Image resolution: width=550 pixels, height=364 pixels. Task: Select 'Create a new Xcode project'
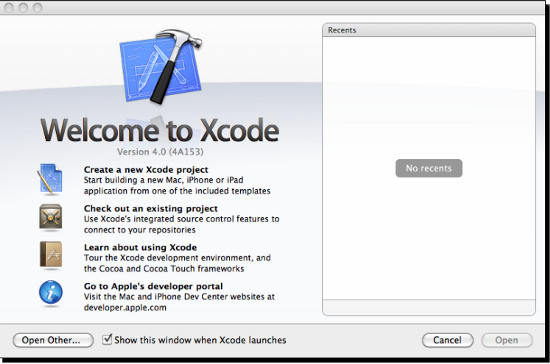(146, 170)
